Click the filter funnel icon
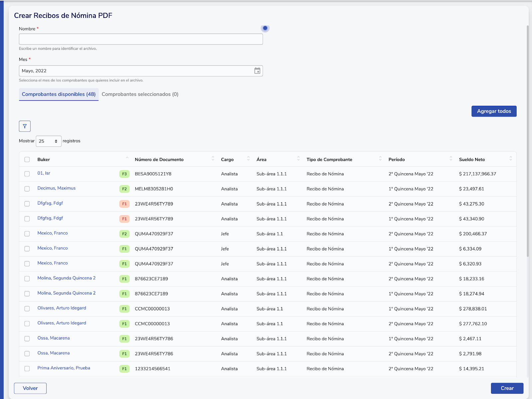 pyautogui.click(x=25, y=126)
